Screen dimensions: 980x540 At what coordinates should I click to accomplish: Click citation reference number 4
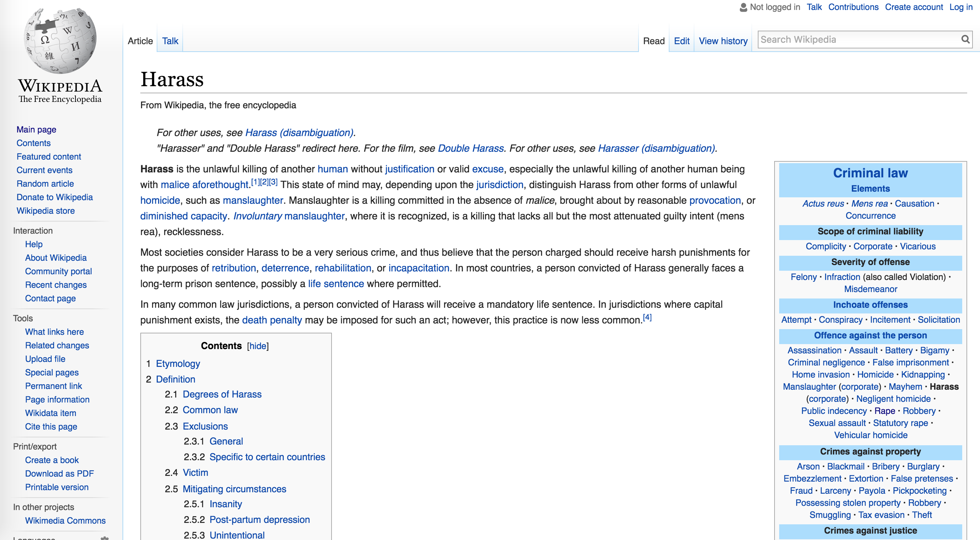tap(647, 317)
